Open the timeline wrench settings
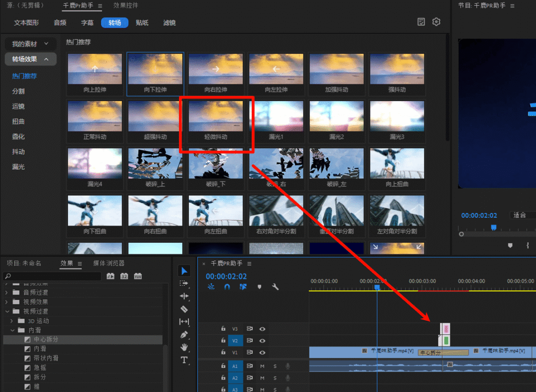This screenshot has height=392, width=536. click(275, 287)
